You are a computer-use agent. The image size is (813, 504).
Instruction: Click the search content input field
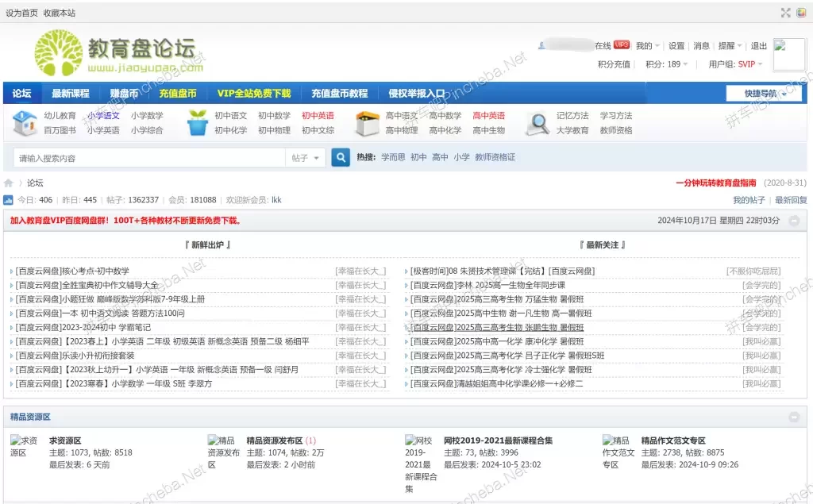(149, 158)
